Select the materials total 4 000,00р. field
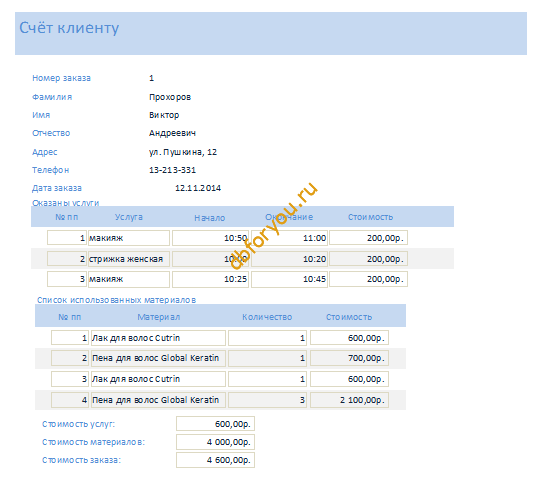Image resolution: width=533 pixels, height=484 pixels. (x=215, y=442)
